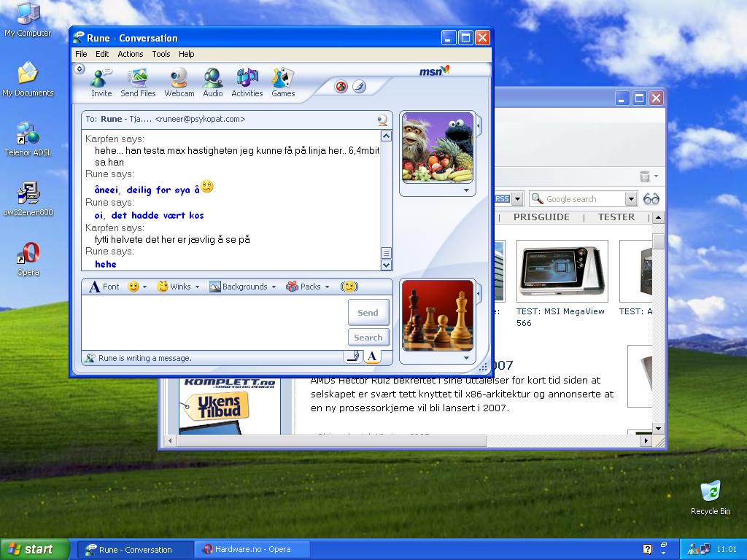Click the Opera page scroll down arrow
The image size is (747, 560).
click(x=658, y=429)
